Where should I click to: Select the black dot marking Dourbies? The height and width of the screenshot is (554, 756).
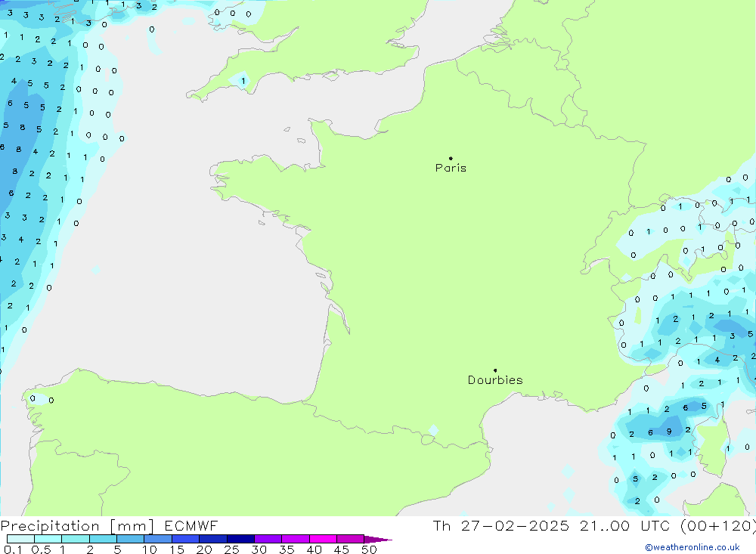495,370
